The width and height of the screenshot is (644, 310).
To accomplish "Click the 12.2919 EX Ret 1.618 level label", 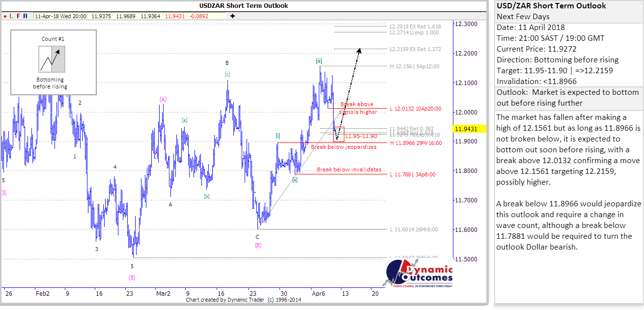I will coord(415,26).
